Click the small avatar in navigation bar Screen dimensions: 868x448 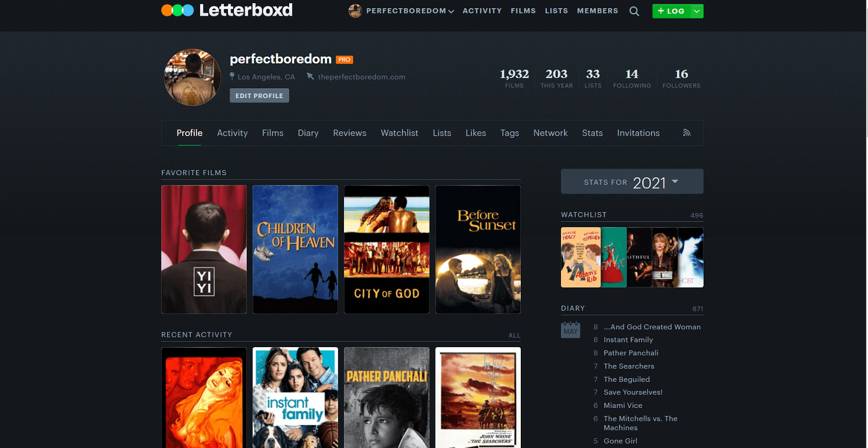(355, 11)
